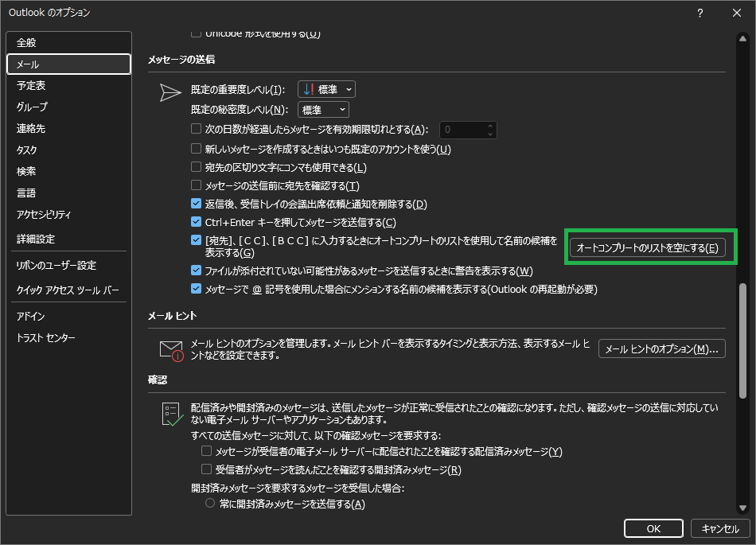Click the scrollbar down arrow

point(742,508)
